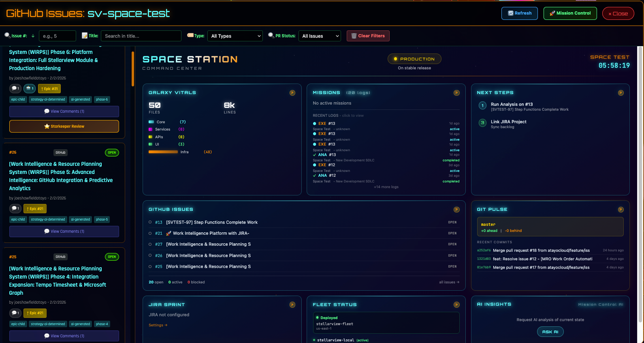Follow the all issues link
This screenshot has height=343, width=644.
point(449,282)
